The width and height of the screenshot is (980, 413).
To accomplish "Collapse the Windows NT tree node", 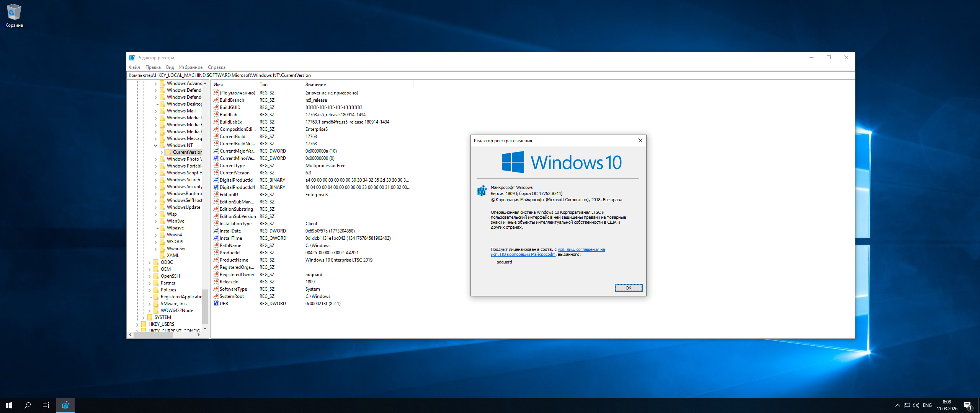I will point(156,145).
